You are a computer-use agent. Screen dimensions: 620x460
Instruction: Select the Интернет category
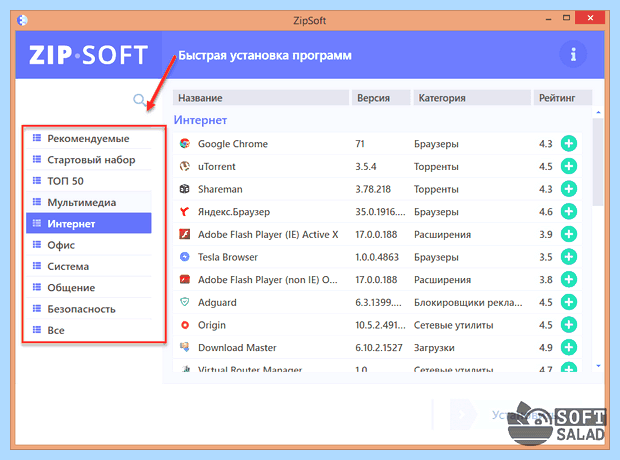tap(89, 223)
